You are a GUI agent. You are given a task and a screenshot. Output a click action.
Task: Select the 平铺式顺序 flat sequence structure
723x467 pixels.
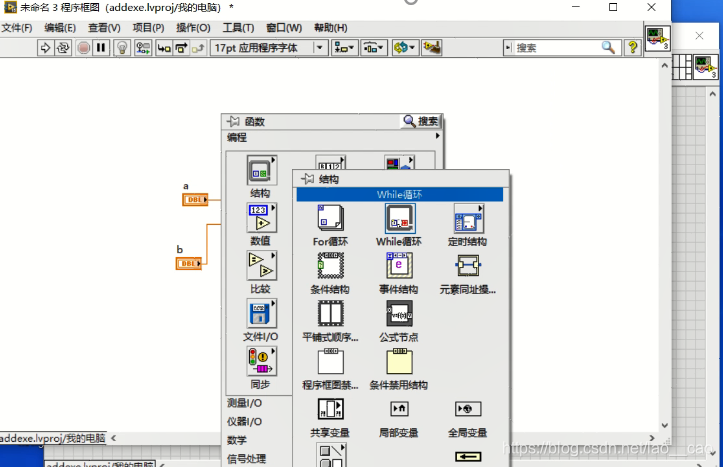[330, 313]
